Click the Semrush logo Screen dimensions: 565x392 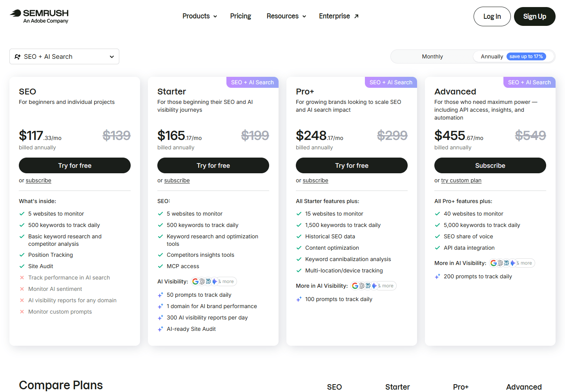point(39,16)
